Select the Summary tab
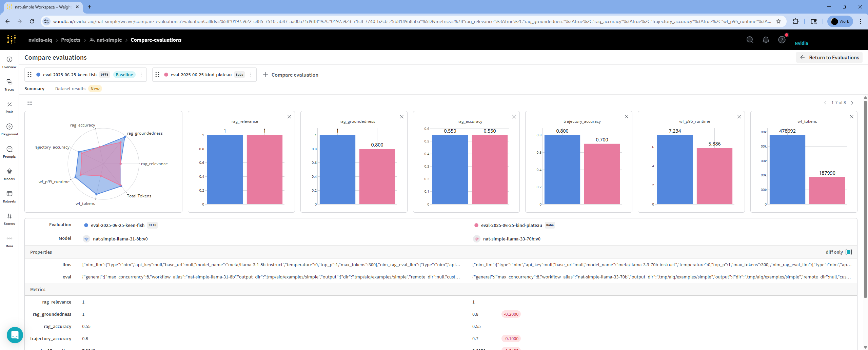 click(34, 89)
